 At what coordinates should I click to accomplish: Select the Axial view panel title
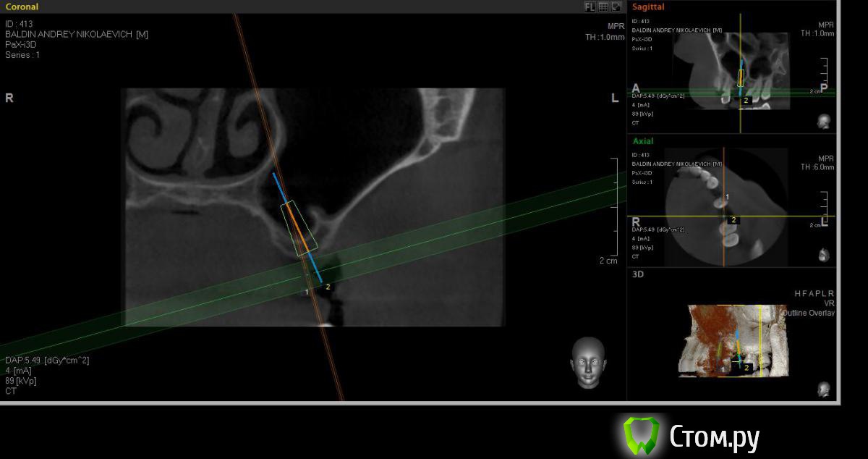coord(643,141)
